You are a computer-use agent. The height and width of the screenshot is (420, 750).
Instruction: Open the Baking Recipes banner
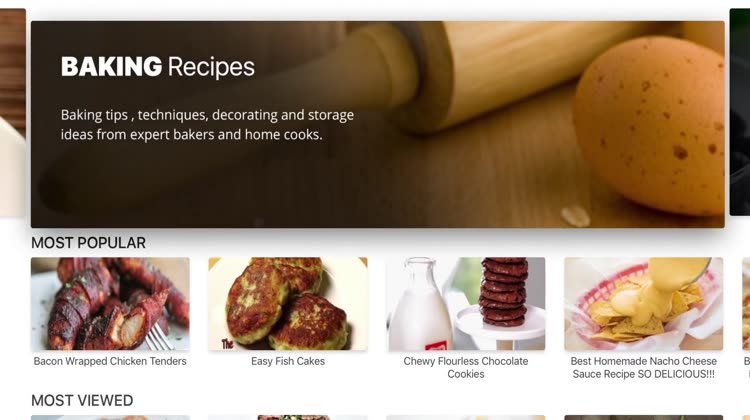click(x=377, y=124)
